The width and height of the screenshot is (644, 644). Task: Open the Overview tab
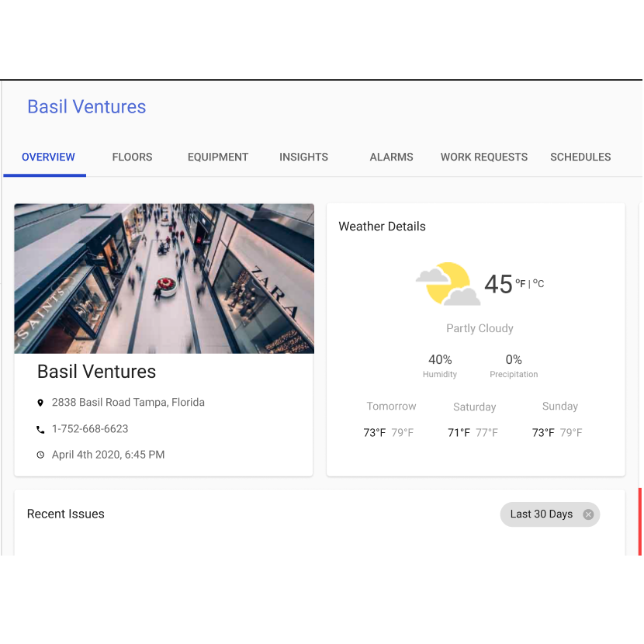48,157
